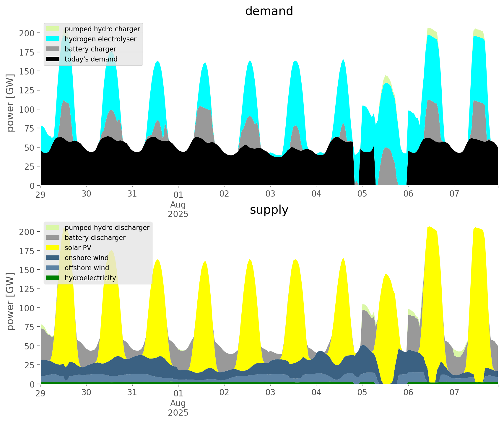Click the onshore wind legend swatch

click(x=53, y=258)
